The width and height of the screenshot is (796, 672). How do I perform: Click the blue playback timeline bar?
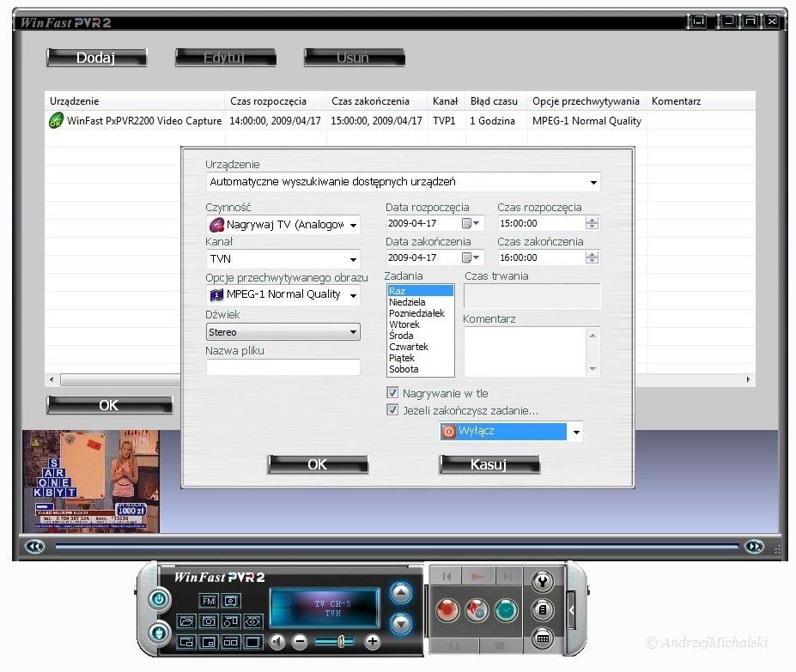pyautogui.click(x=397, y=546)
